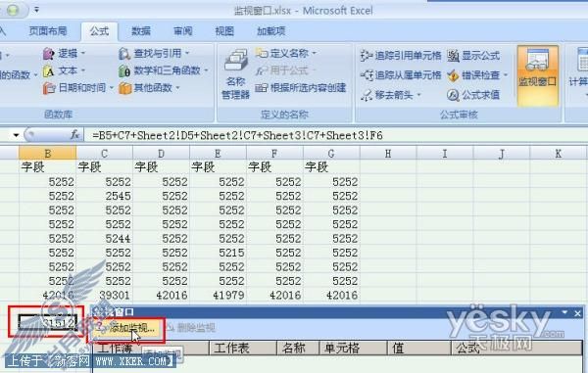
Task: Select the cell containing 2545
Action: [x=104, y=196]
